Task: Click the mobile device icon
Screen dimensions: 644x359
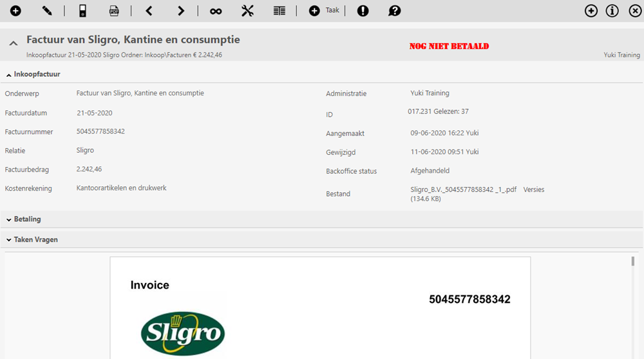Action: click(82, 10)
